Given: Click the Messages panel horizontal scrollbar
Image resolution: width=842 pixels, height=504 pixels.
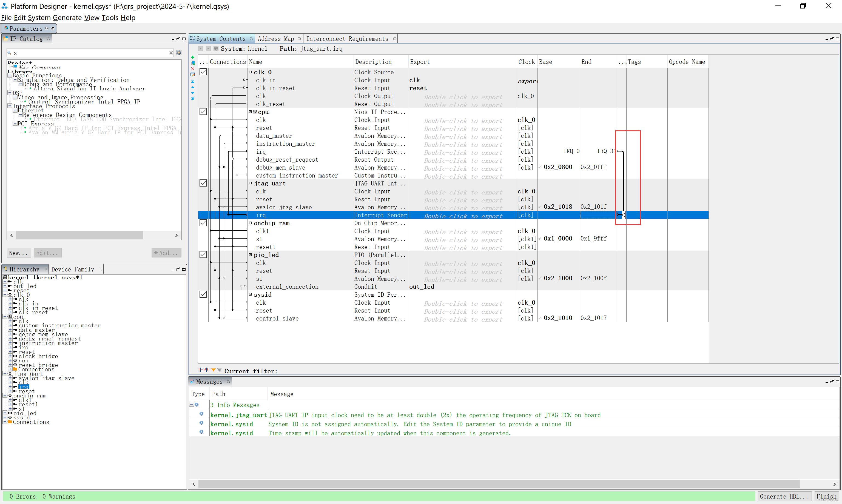Looking at the screenshot, I should pos(499,484).
